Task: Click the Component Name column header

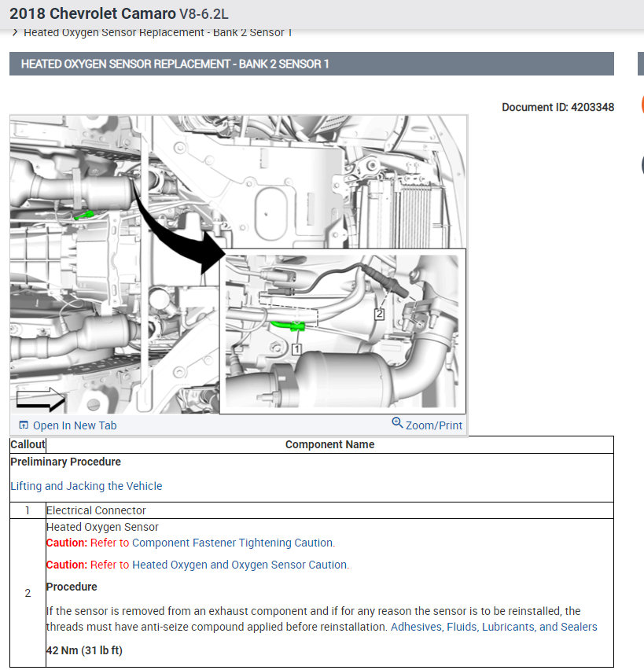Action: pos(329,445)
